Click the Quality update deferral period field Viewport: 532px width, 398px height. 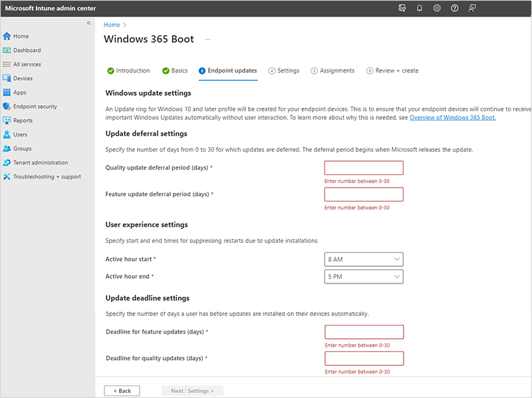[364, 168]
